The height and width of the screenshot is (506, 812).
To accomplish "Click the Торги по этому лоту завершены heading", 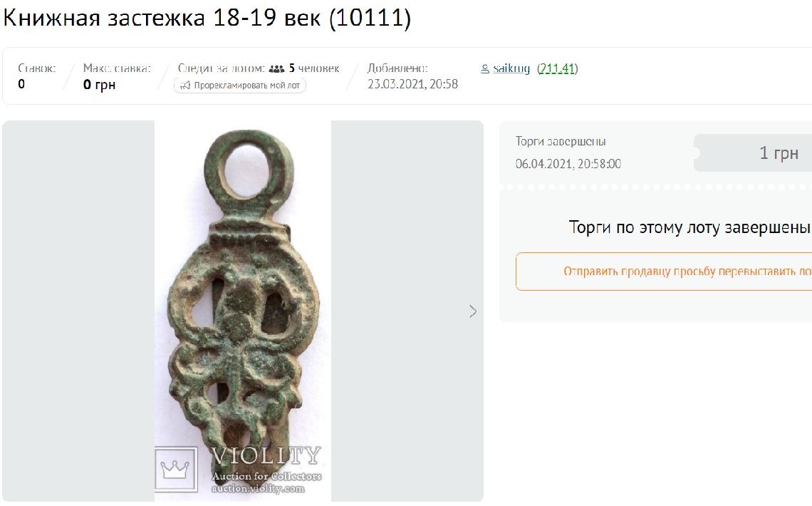I will click(689, 227).
